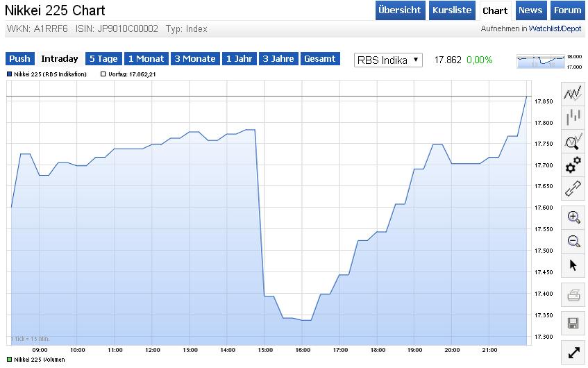Save the chart with floppy disk icon
The height and width of the screenshot is (368, 588).
[x=573, y=323]
